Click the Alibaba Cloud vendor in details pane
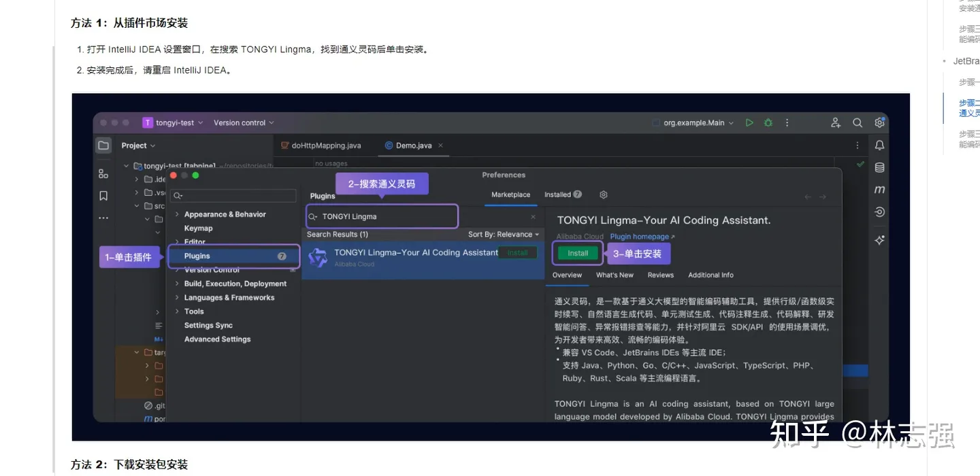This screenshot has width=980, height=476. (x=580, y=237)
